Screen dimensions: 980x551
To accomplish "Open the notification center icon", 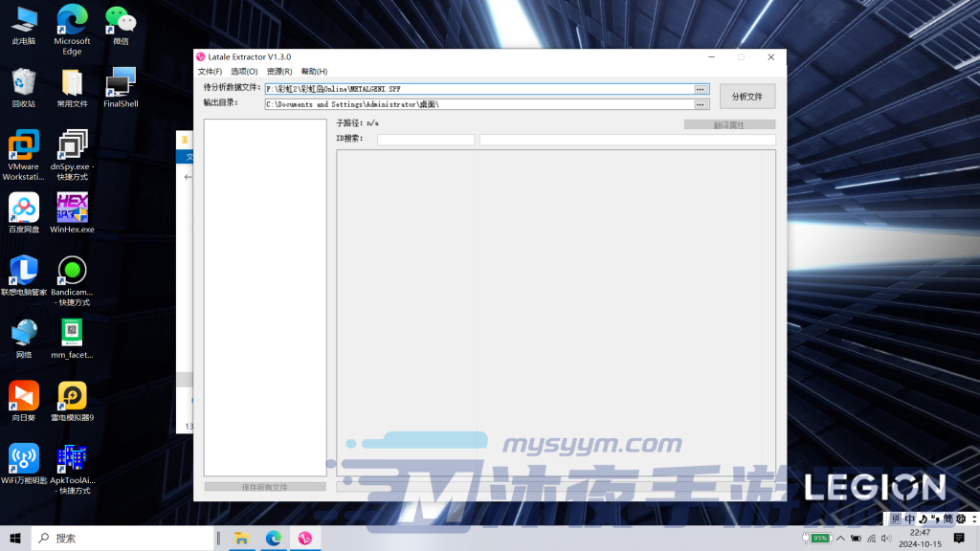I will (x=959, y=539).
